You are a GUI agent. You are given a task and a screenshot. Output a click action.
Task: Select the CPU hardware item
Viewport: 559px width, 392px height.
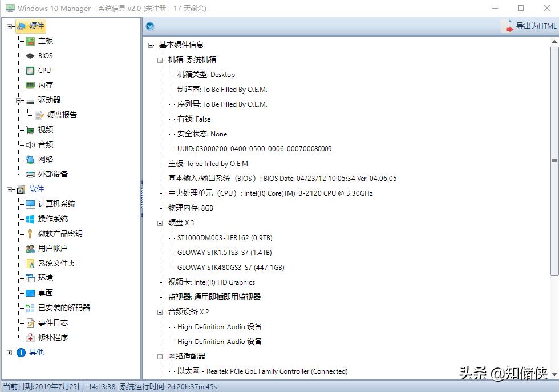pos(43,70)
